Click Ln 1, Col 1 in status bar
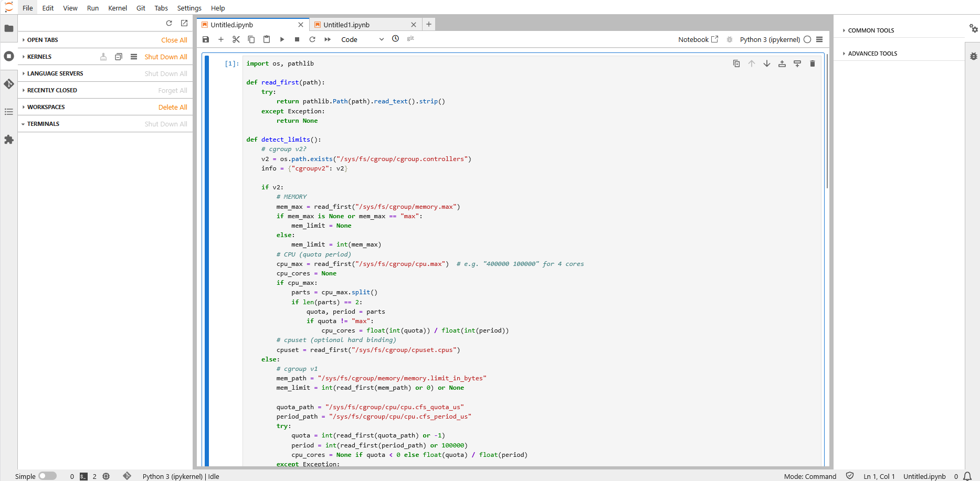 (x=879, y=476)
